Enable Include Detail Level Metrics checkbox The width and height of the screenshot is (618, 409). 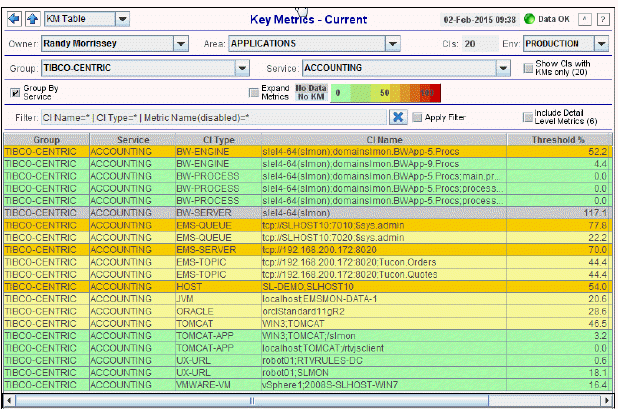tap(528, 117)
